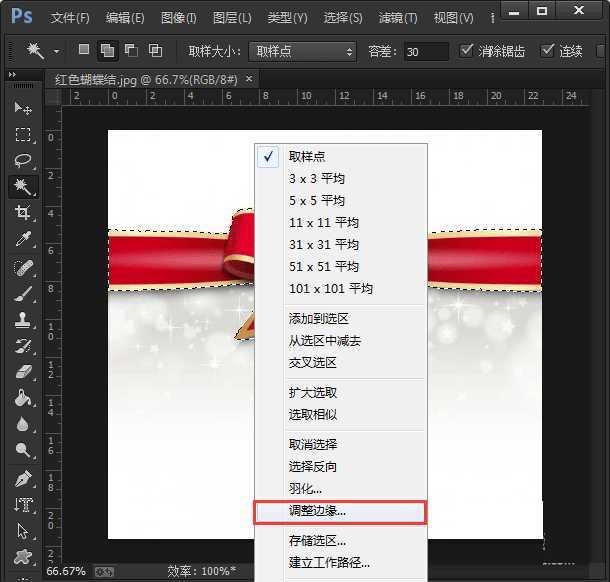Open the 图层(L) menu
Viewport: 610px width, 582px height.
pyautogui.click(x=232, y=18)
